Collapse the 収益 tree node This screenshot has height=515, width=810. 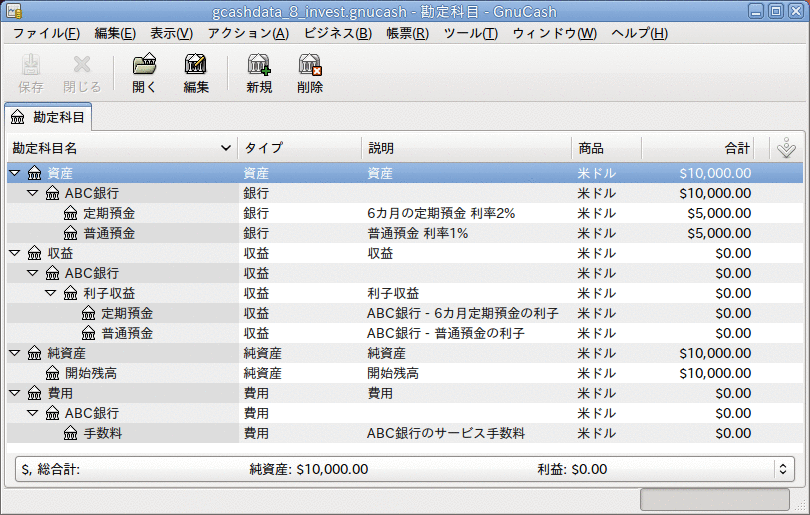coord(15,253)
